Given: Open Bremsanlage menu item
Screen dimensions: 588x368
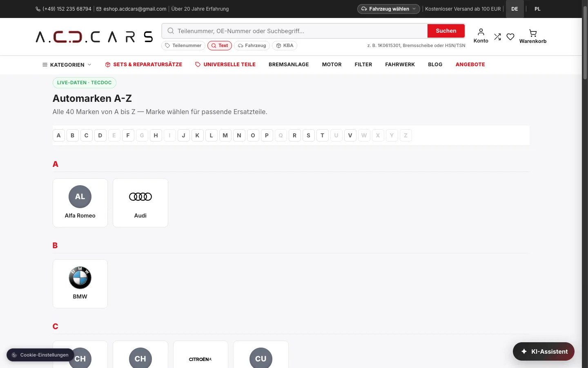Looking at the screenshot, I should click(x=289, y=65).
